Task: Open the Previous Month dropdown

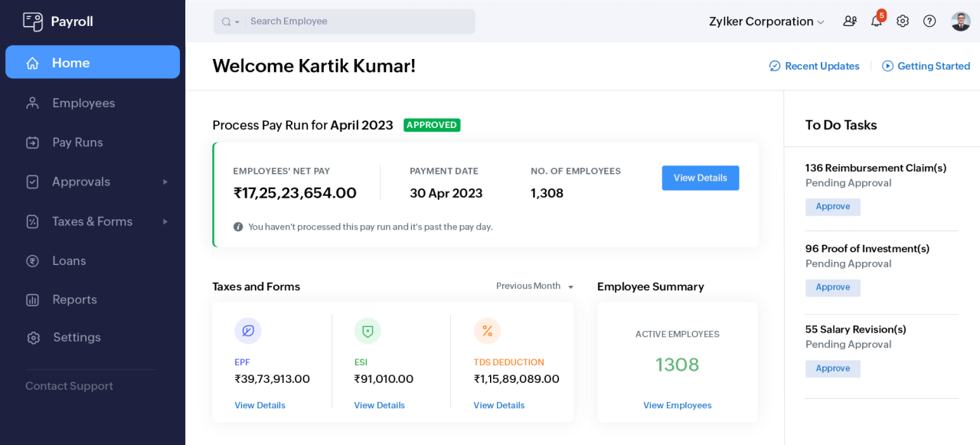Action: click(x=534, y=286)
